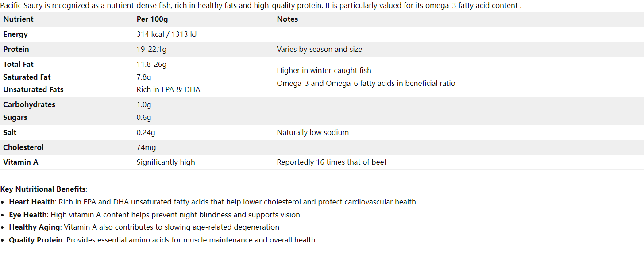The height and width of the screenshot is (254, 644).
Task: Click the Rich in EPA & DHA cell
Action: tap(169, 89)
